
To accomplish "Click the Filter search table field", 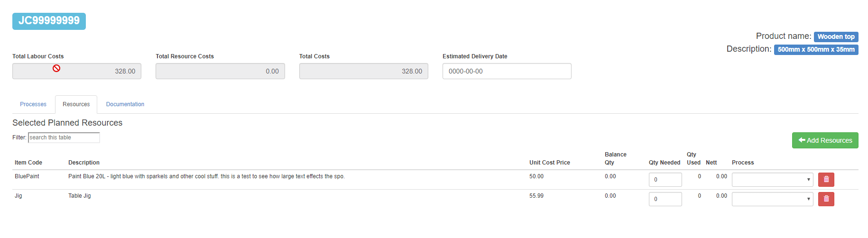I will [64, 137].
